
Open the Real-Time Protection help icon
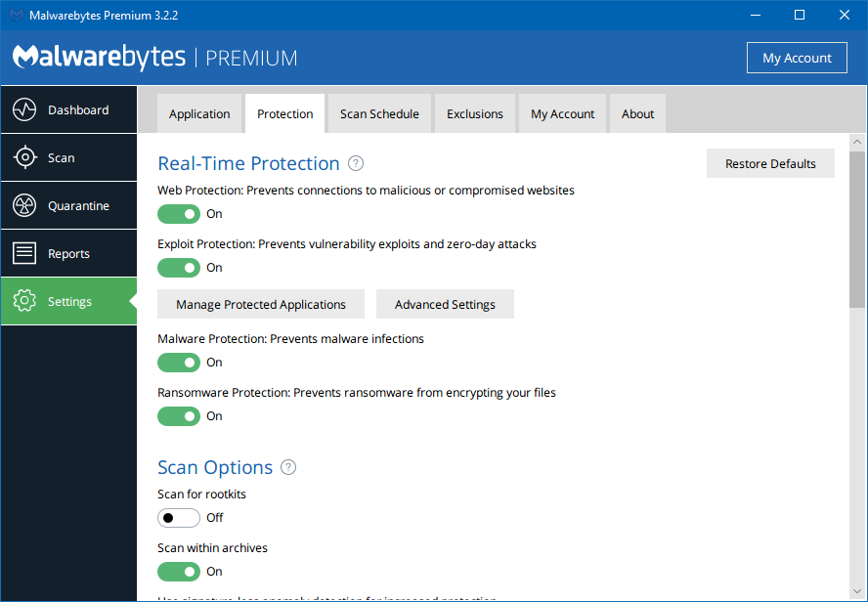point(356,163)
